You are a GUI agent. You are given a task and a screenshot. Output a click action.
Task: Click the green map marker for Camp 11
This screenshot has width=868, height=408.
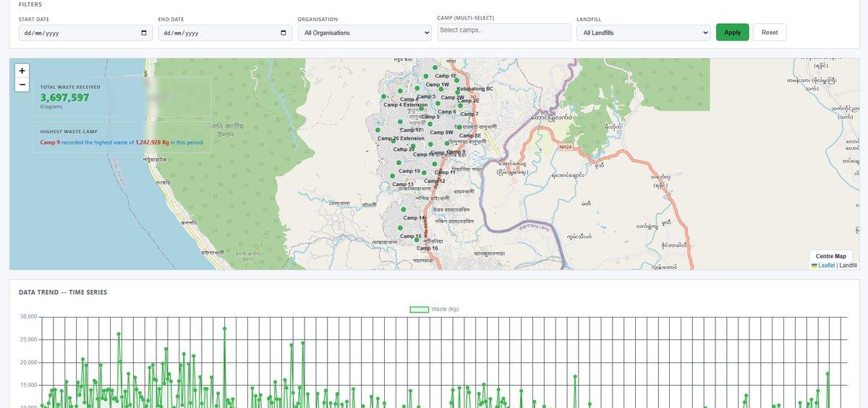(x=435, y=163)
